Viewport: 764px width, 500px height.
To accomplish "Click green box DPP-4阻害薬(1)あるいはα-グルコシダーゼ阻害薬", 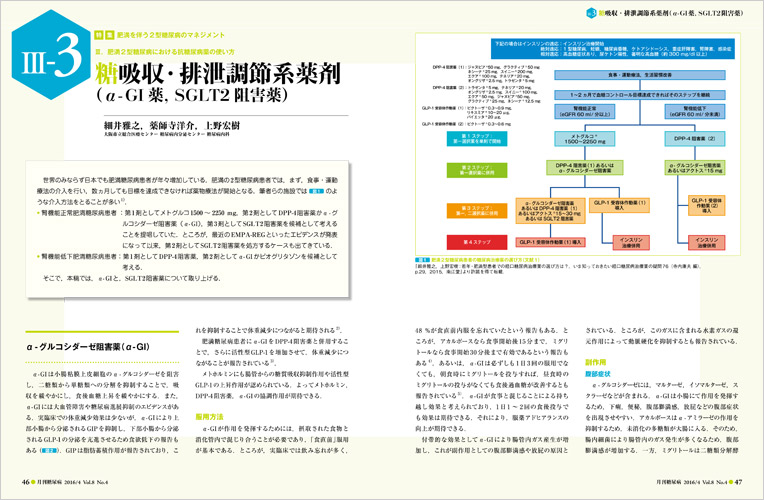I will point(585,168).
